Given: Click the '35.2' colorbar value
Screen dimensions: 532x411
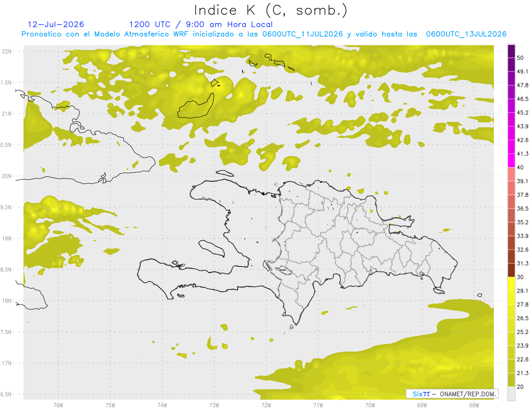Looking at the screenshot, I should 522,222.
